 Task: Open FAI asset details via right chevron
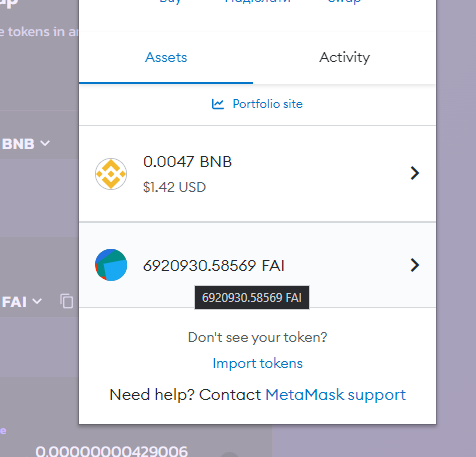[x=415, y=265]
